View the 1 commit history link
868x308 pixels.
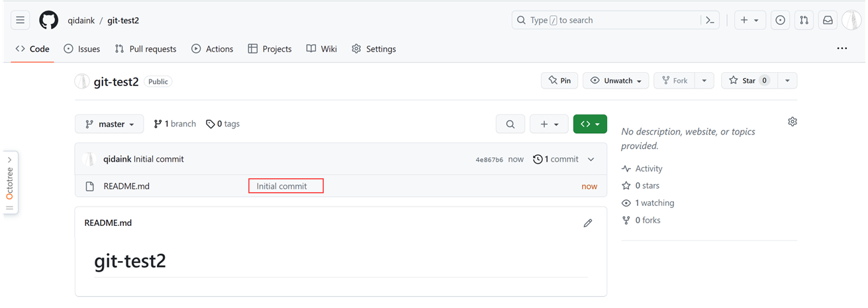pos(556,160)
